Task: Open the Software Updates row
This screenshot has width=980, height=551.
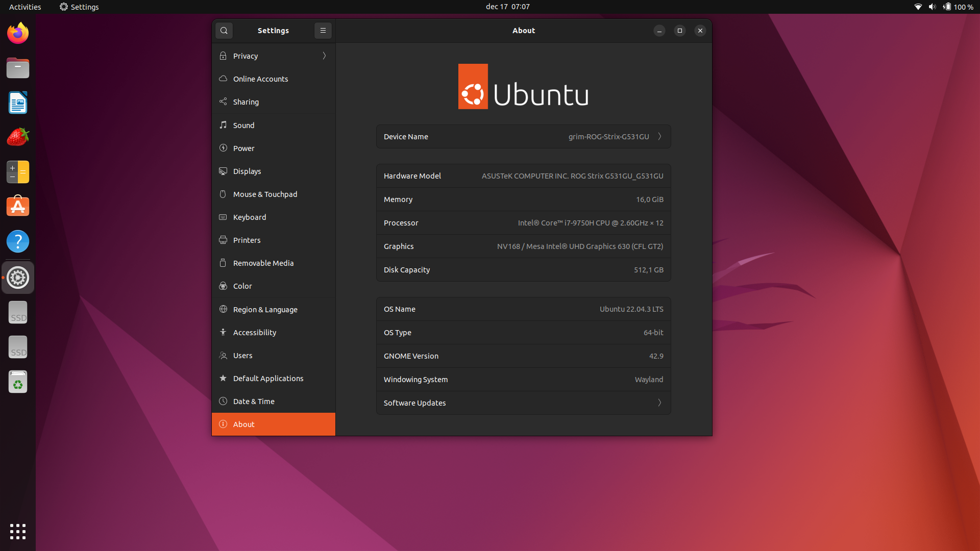Action: click(x=524, y=403)
